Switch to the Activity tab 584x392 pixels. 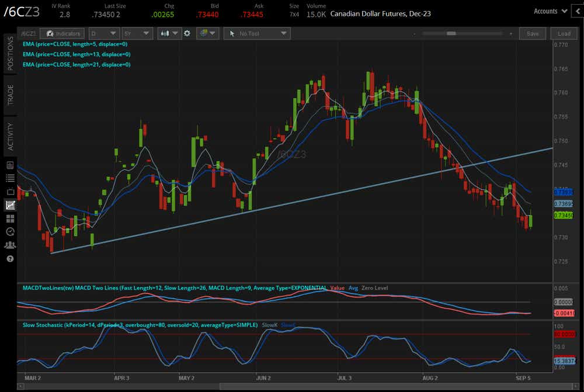pos(10,136)
